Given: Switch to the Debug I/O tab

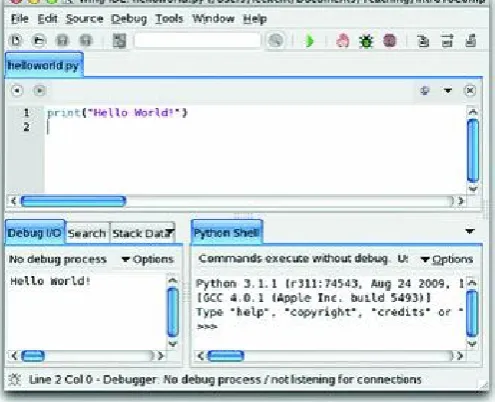Looking at the screenshot, I should 34,233.
